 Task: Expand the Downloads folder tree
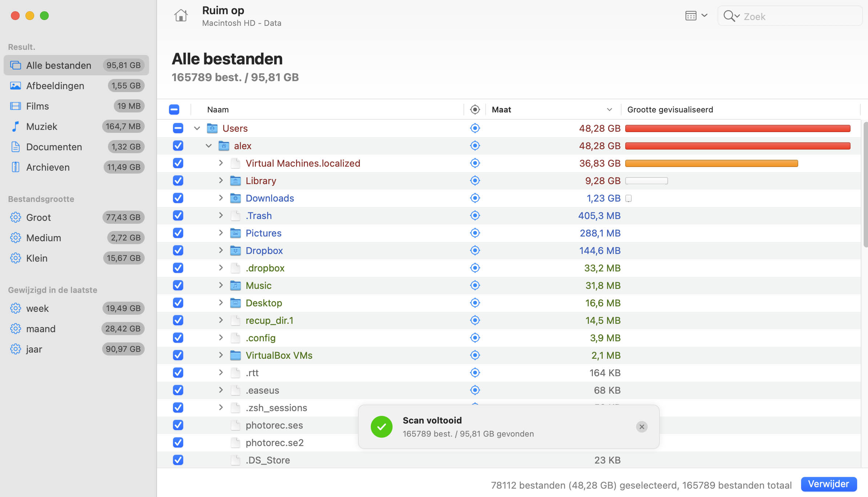pos(220,198)
